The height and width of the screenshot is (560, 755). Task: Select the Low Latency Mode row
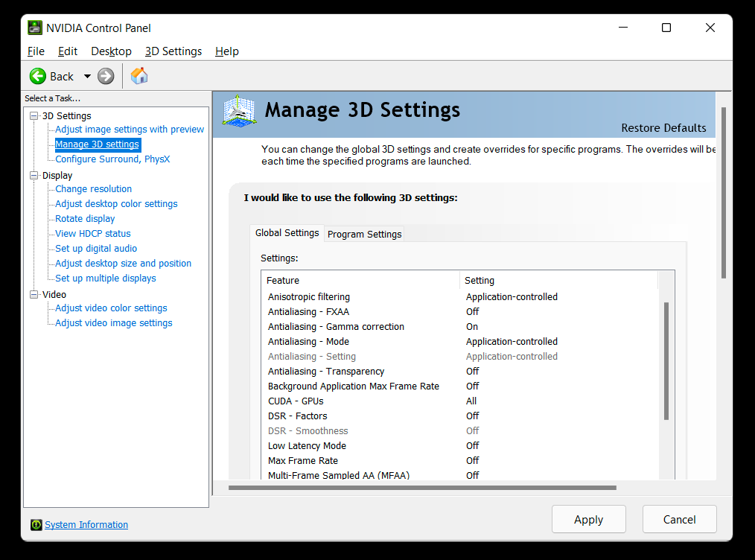point(462,446)
